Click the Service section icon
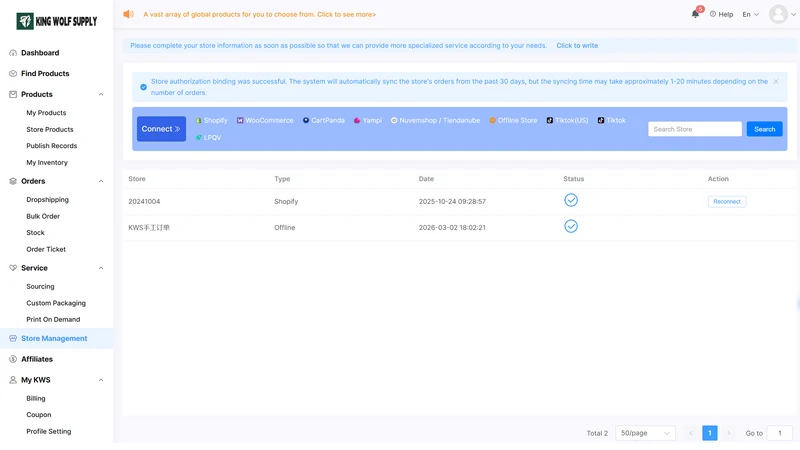The height and width of the screenshot is (450, 800). [13, 268]
